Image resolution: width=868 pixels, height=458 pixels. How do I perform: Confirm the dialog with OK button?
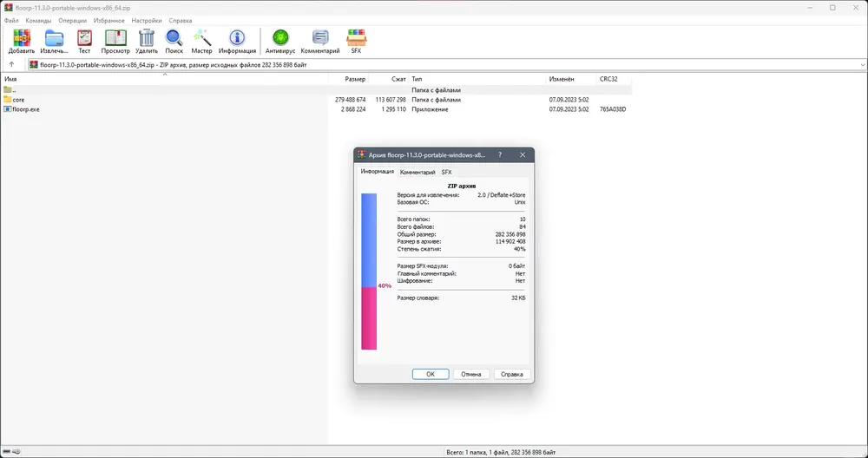pyautogui.click(x=431, y=374)
